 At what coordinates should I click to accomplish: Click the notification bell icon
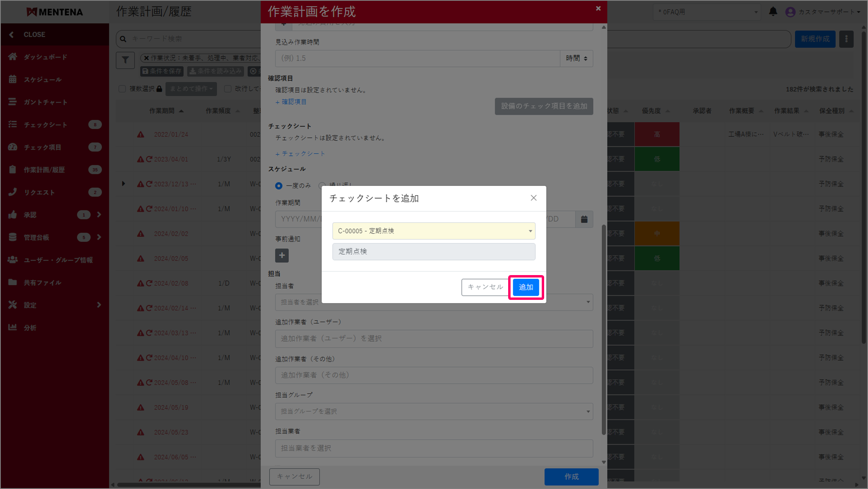coord(773,12)
